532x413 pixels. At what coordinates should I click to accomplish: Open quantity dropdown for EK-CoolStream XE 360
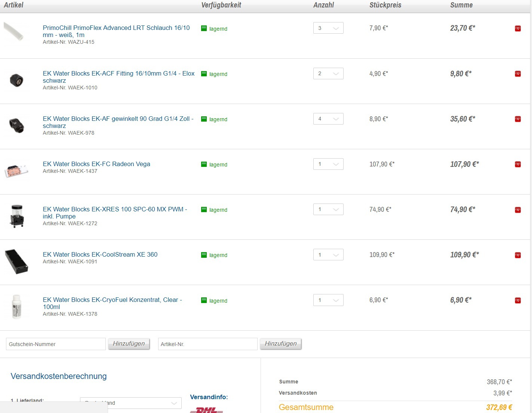click(x=328, y=255)
